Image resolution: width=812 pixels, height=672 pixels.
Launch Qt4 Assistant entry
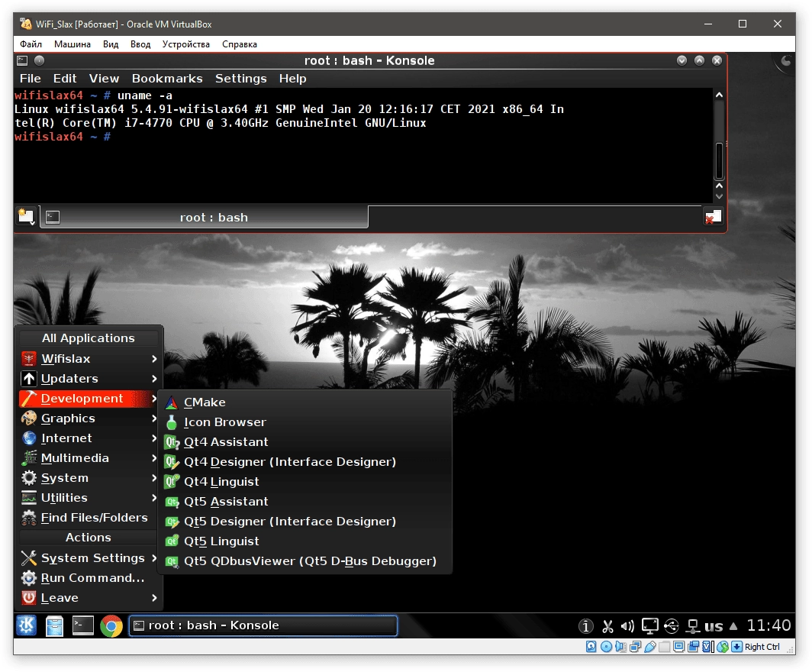(x=305, y=442)
